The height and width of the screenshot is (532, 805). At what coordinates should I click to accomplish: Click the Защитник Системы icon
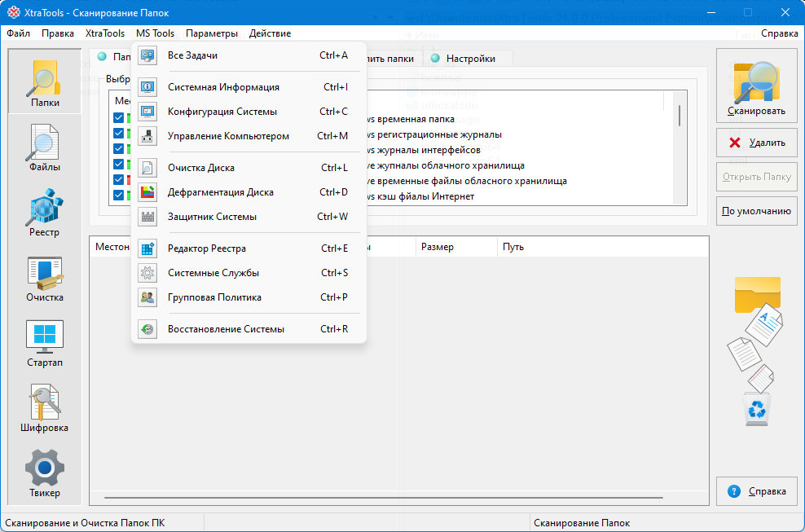[x=147, y=217]
